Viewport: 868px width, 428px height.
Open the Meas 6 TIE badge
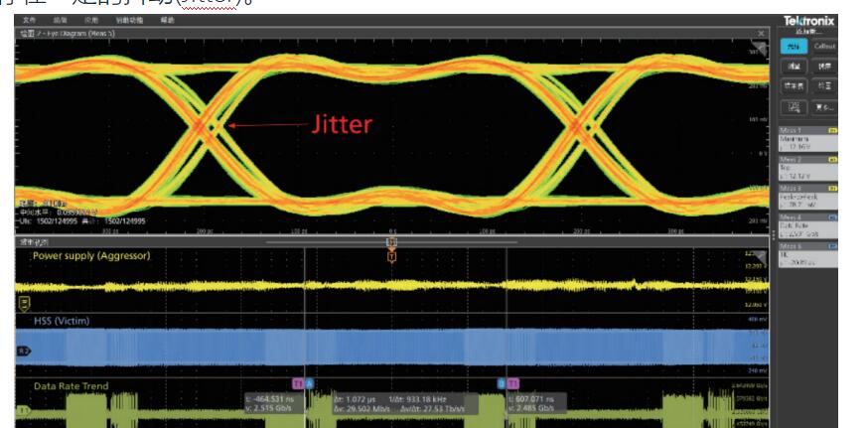807,254
